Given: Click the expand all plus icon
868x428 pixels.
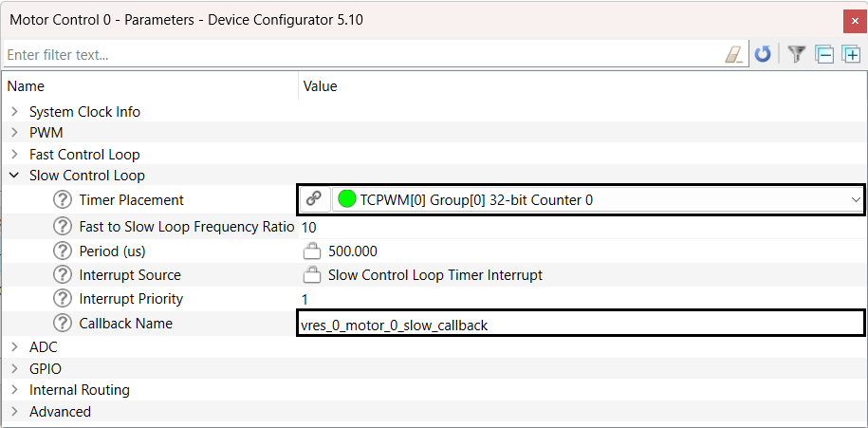Looking at the screenshot, I should point(851,55).
